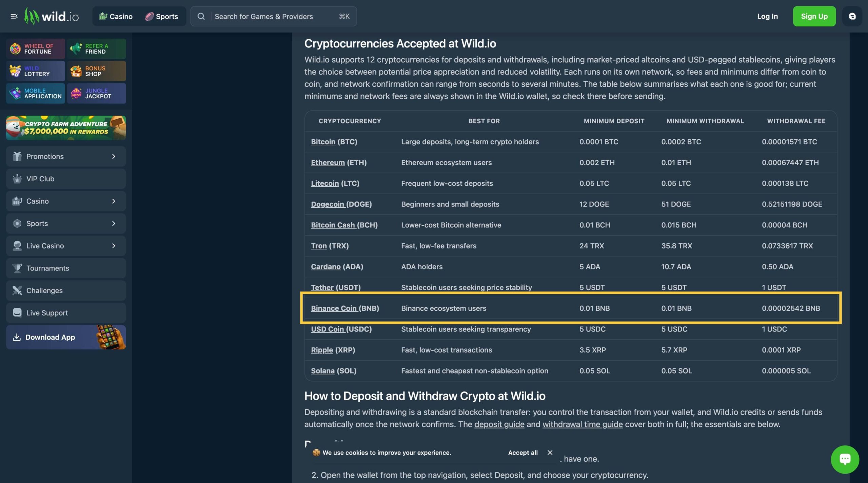Image resolution: width=868 pixels, height=483 pixels.
Task: Click the Crypto Farm Adventure banner
Action: click(66, 128)
